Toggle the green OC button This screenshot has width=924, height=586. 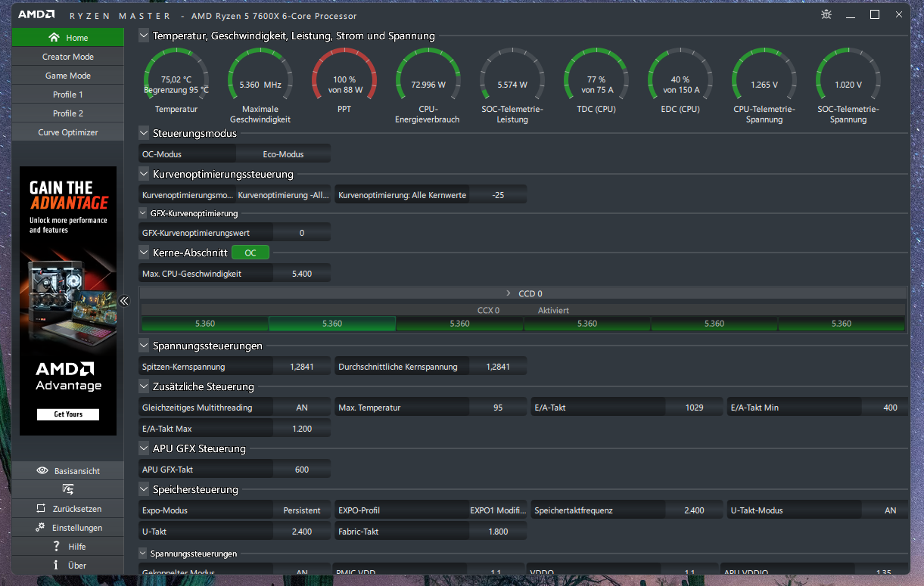click(250, 253)
